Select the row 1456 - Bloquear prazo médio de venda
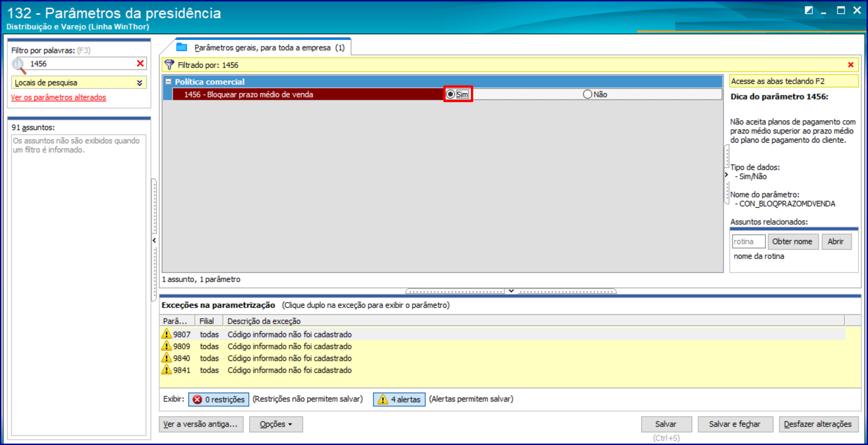The width and height of the screenshot is (868, 445). click(x=308, y=94)
